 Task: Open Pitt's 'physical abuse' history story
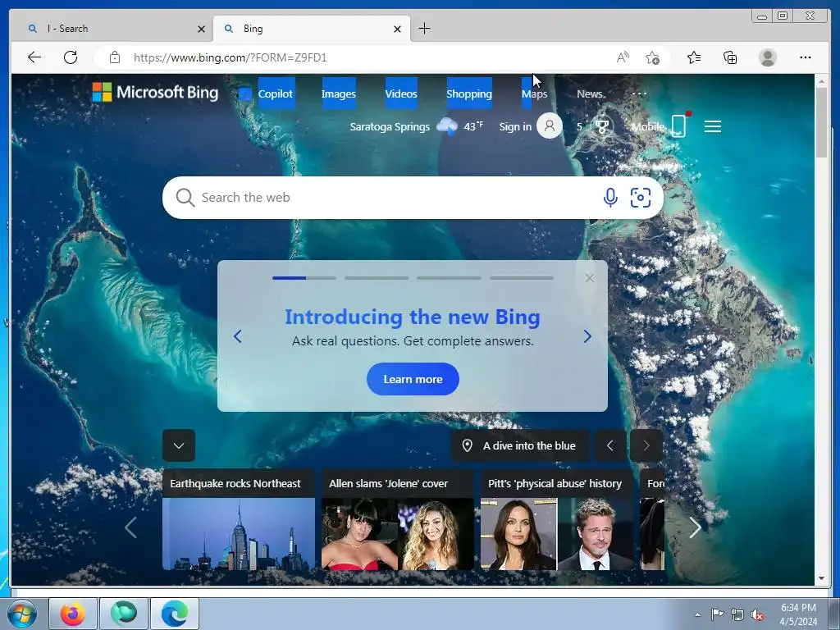[x=557, y=519]
